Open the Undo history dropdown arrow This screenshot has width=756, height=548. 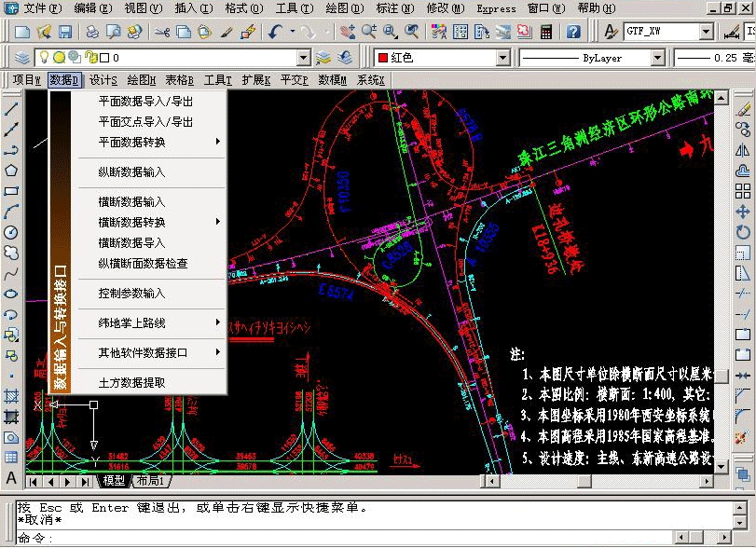[292, 32]
